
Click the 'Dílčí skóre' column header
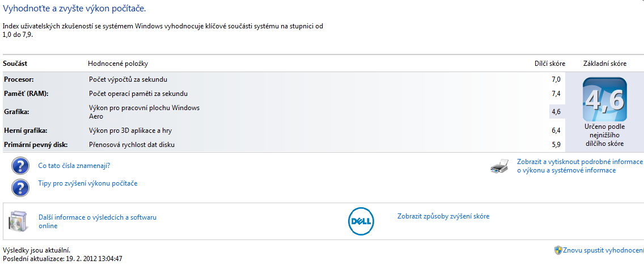[549, 64]
